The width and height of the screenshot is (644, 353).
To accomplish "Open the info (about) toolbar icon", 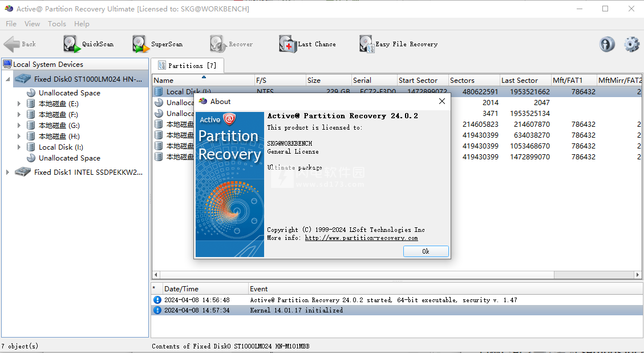I will click(607, 44).
